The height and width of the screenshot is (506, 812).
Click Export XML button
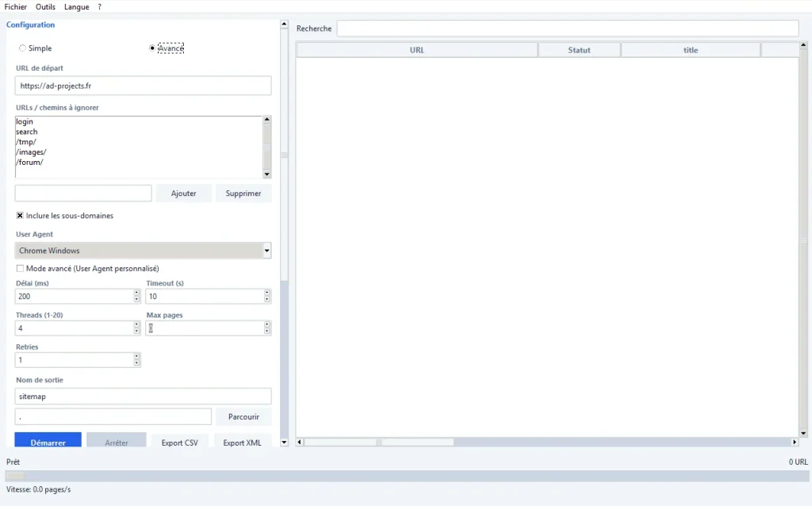243,441
